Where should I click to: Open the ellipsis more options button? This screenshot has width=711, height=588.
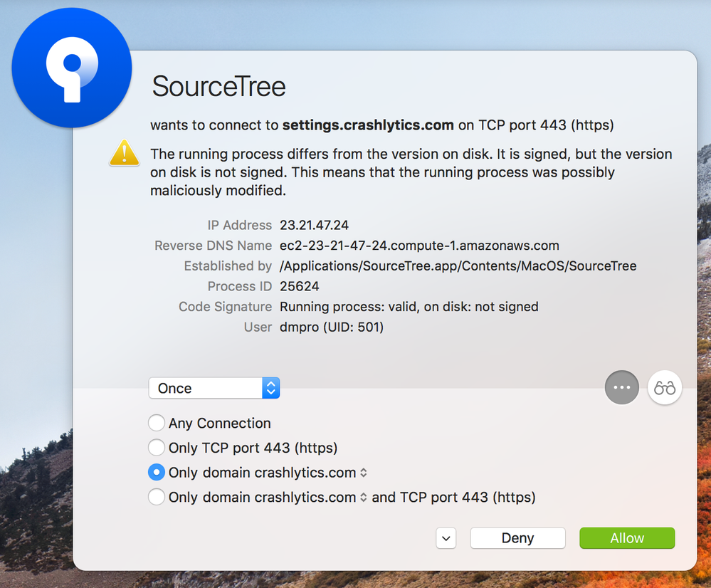[x=621, y=388]
